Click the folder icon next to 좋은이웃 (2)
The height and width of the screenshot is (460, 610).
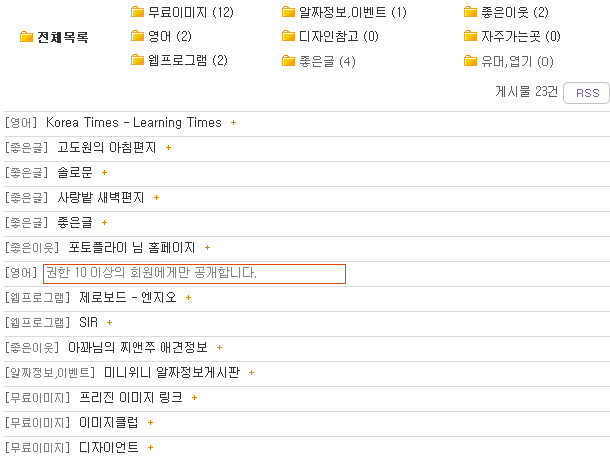[471, 12]
